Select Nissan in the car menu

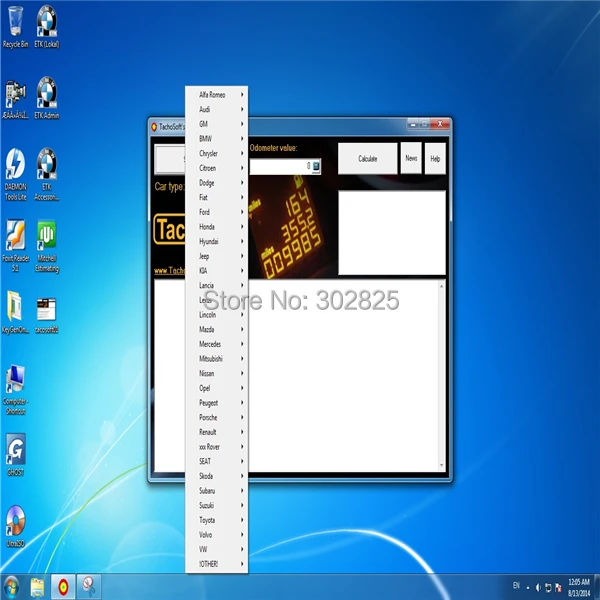217,373
